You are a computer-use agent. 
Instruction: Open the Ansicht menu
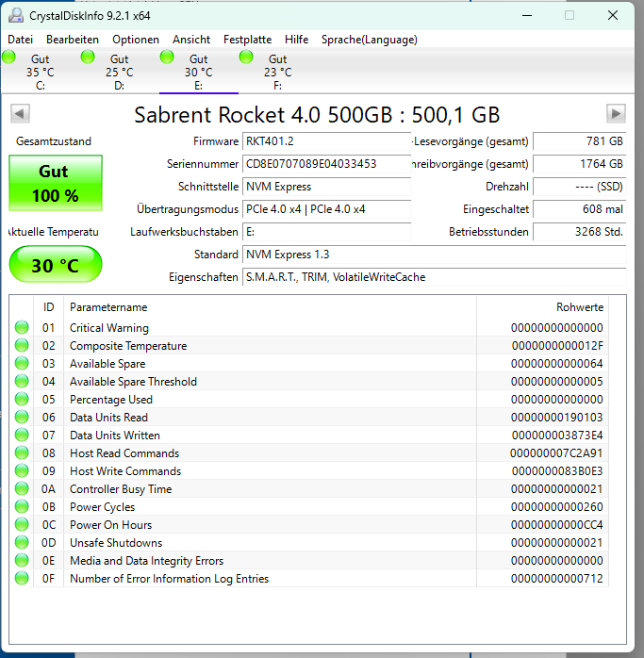tap(191, 40)
